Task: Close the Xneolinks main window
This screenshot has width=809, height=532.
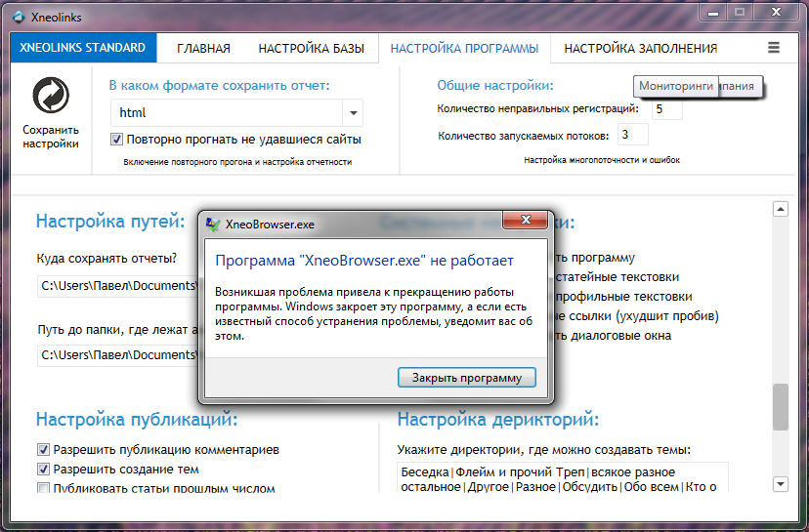Action: tap(776, 13)
